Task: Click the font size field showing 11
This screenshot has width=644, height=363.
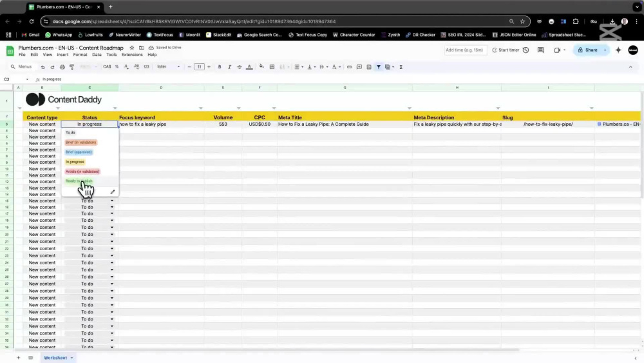Action: click(199, 67)
